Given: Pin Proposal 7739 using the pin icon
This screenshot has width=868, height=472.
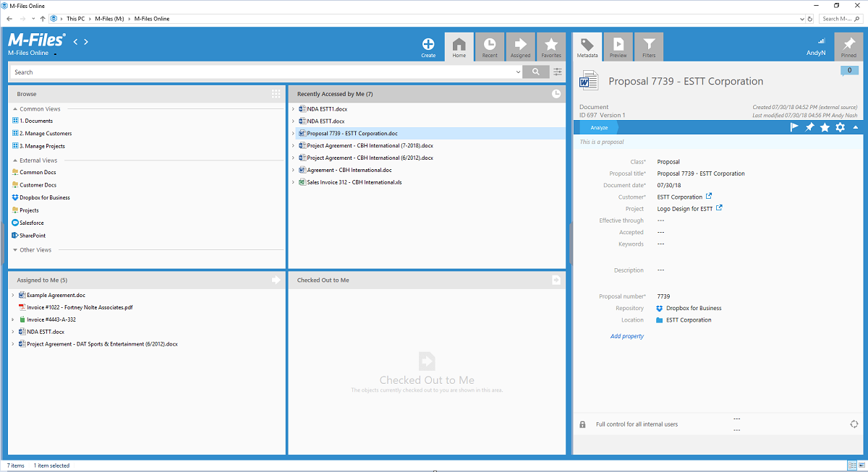Looking at the screenshot, I should tap(808, 126).
